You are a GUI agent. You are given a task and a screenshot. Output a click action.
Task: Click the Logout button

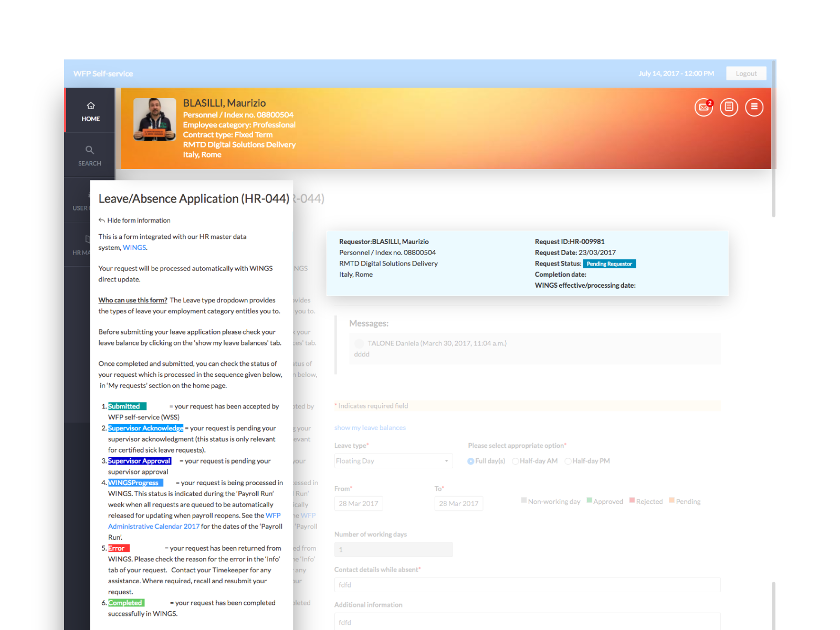pyautogui.click(x=745, y=73)
